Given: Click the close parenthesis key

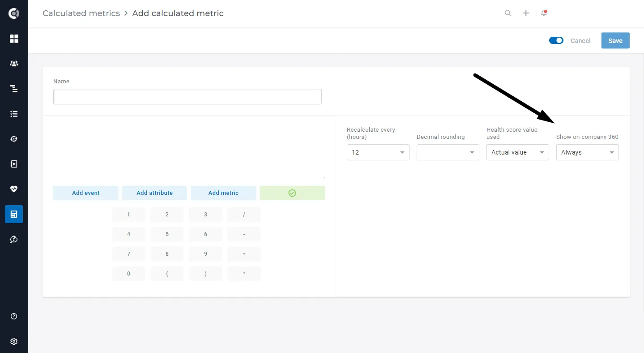Looking at the screenshot, I should click(x=205, y=274).
